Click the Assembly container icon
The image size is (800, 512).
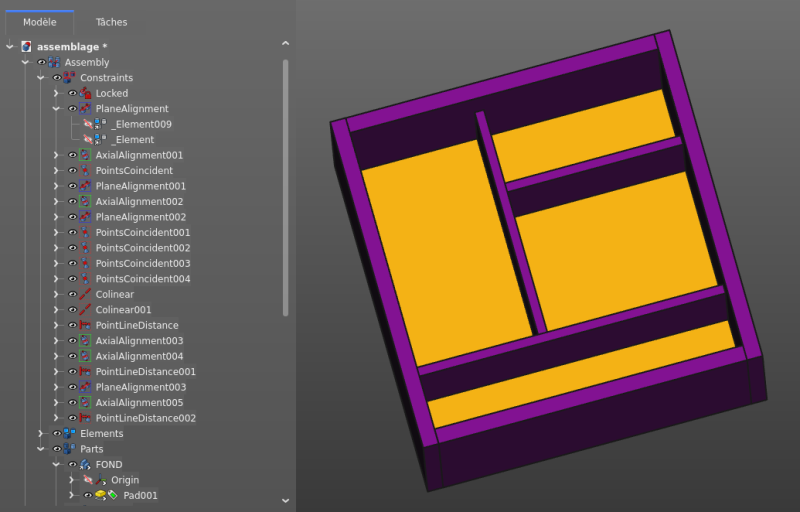(54, 62)
